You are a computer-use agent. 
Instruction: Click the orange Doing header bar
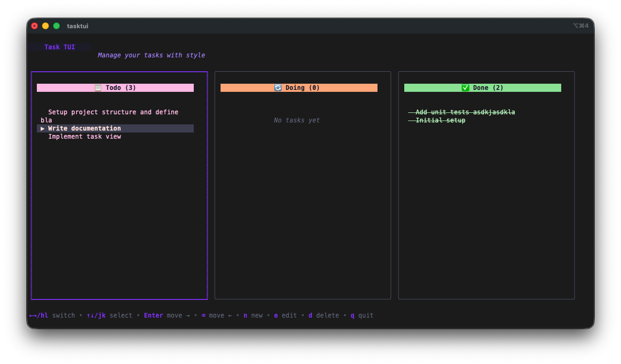[299, 88]
